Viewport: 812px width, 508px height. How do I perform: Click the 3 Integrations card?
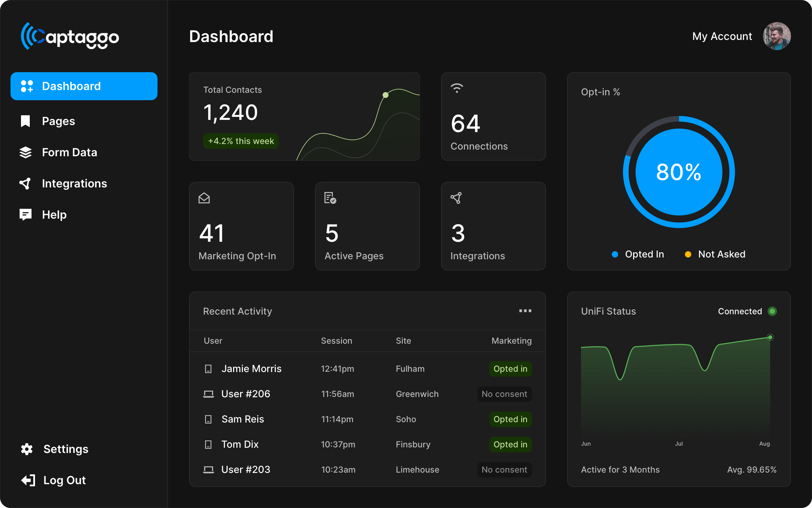pyautogui.click(x=493, y=226)
